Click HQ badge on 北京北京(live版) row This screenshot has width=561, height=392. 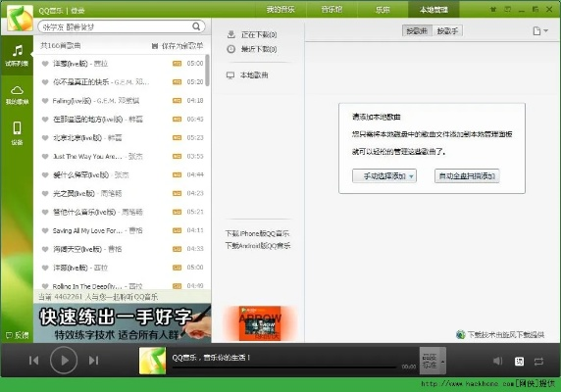(x=178, y=137)
